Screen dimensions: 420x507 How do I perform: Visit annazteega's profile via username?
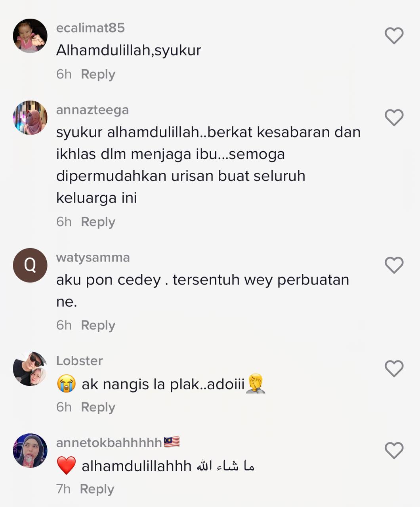[92, 110]
